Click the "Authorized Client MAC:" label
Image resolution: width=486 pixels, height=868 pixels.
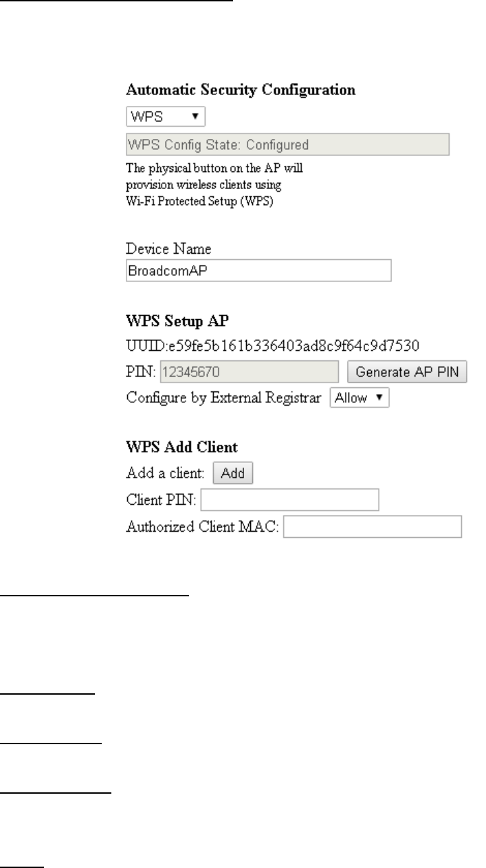click(x=203, y=528)
